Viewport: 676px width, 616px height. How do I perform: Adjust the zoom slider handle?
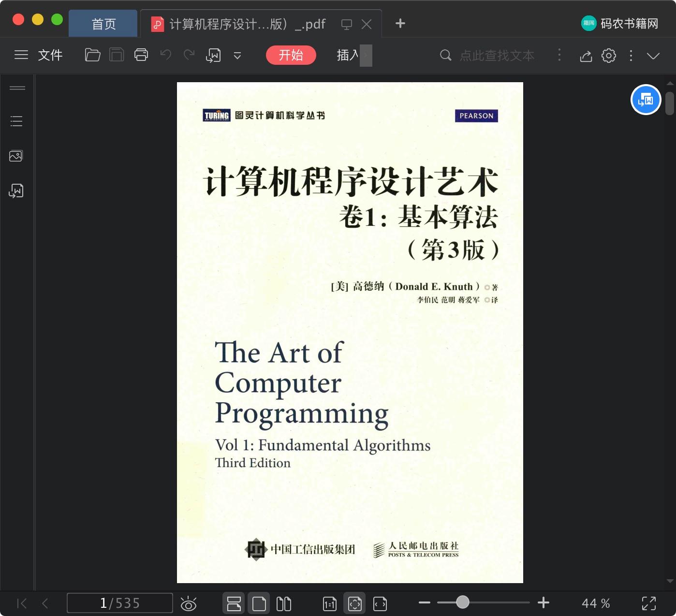click(x=463, y=602)
